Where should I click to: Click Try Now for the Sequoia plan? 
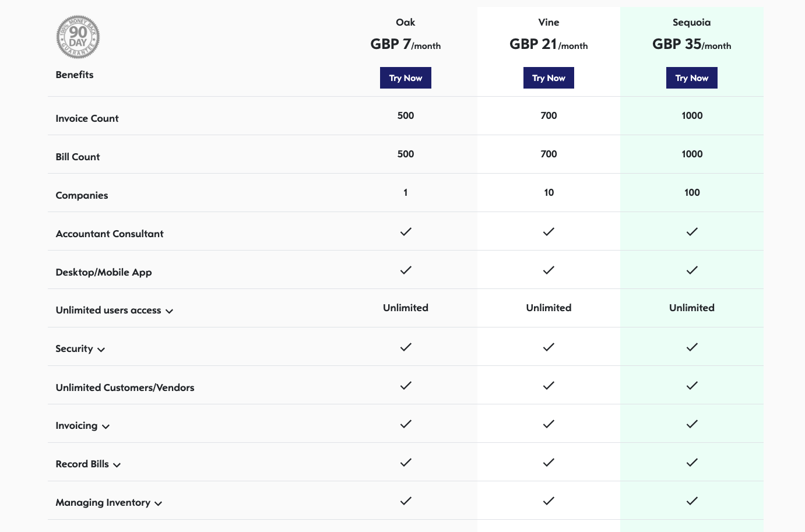coord(692,77)
